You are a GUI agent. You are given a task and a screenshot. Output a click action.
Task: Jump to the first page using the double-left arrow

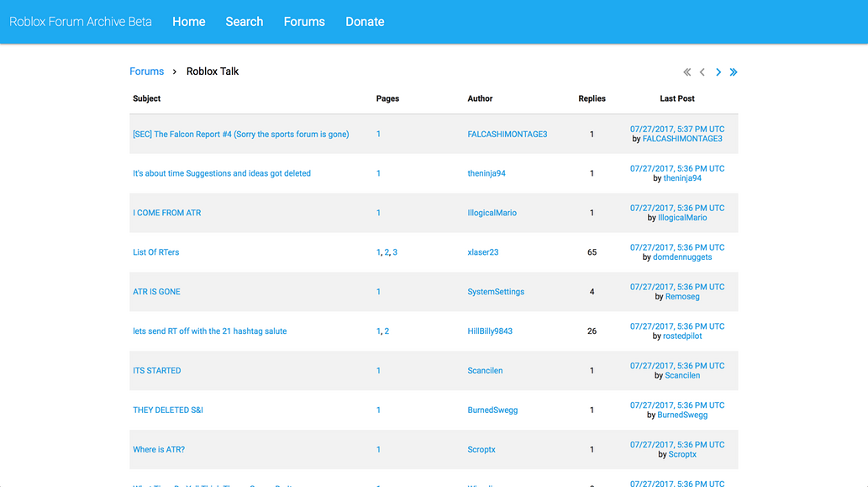(x=687, y=72)
